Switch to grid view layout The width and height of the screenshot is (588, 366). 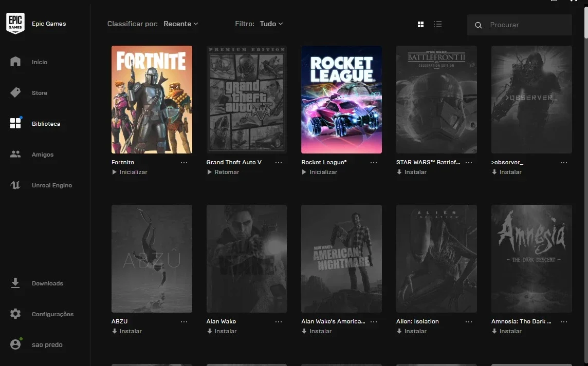(x=421, y=24)
